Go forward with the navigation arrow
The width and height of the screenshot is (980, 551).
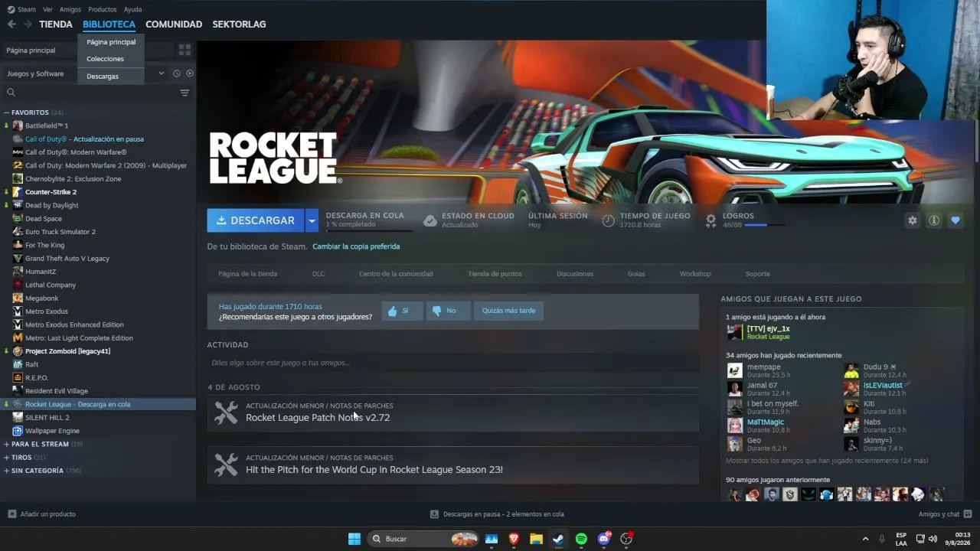[28, 24]
